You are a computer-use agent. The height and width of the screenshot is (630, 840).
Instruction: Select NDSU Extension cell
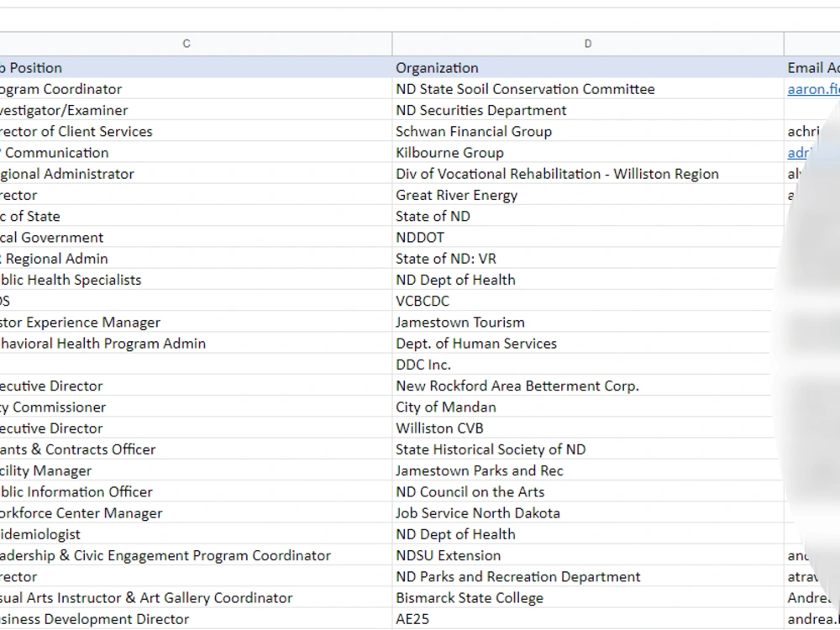[588, 555]
